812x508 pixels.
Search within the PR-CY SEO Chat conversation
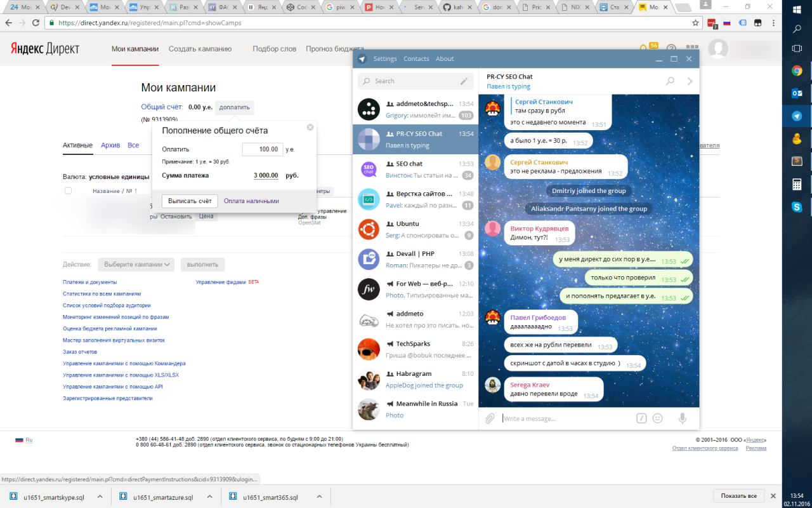click(670, 81)
